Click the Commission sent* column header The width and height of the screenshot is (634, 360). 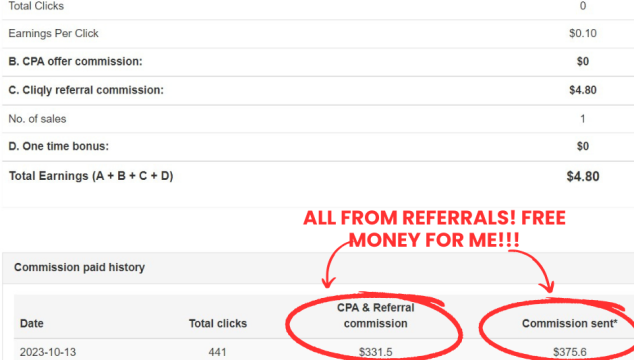[569, 324]
